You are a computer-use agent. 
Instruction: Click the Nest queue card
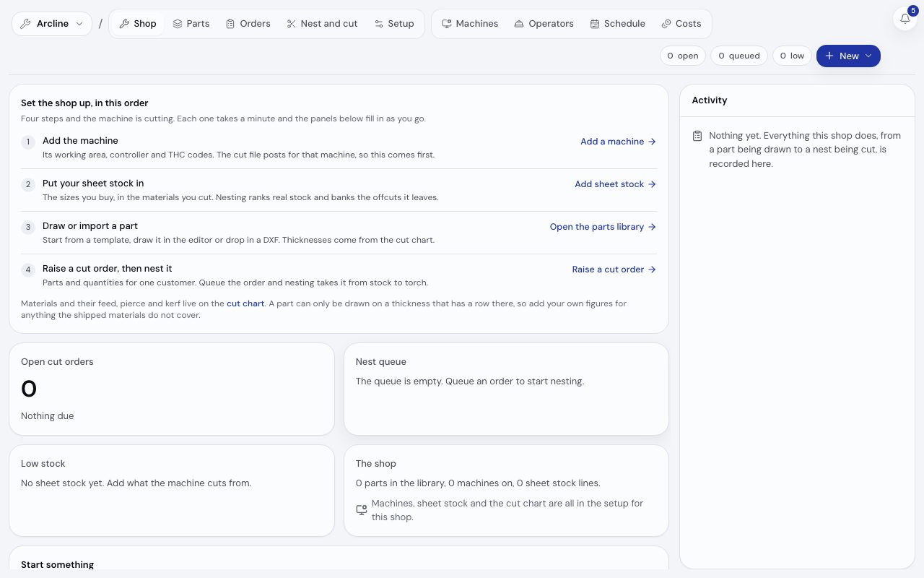tap(506, 389)
